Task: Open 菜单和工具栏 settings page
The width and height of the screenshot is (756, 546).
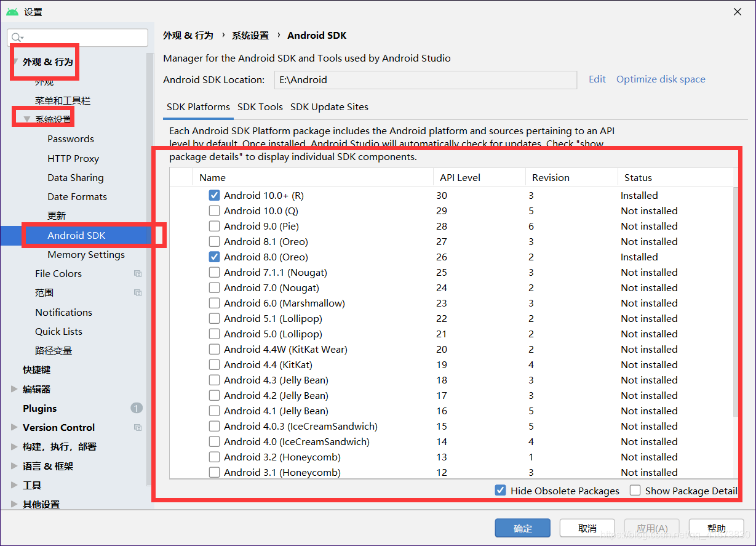Action: 63,101
